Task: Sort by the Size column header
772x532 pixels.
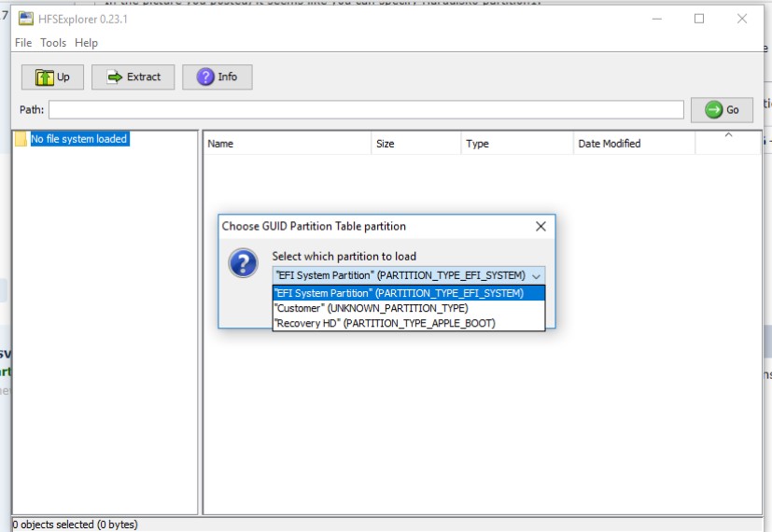Action: [416, 144]
